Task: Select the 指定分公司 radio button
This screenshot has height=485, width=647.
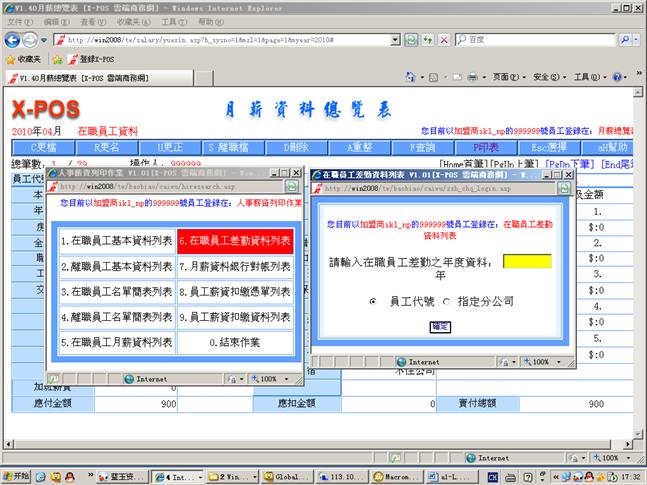Action: pos(445,300)
